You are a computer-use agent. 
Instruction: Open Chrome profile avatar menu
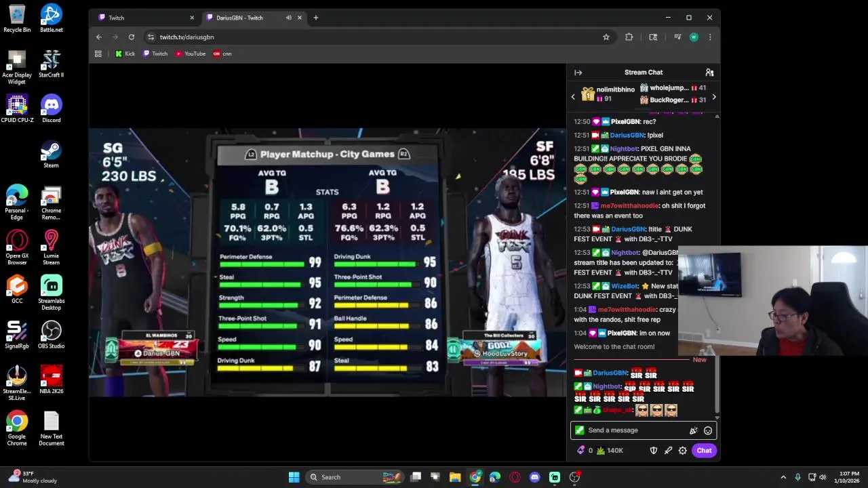(x=694, y=37)
